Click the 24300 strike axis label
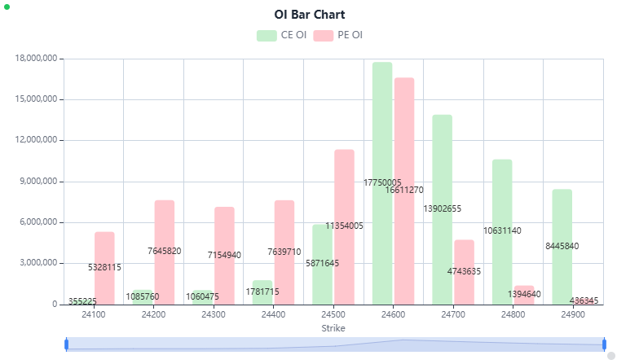The width and height of the screenshot is (617, 364). (214, 314)
